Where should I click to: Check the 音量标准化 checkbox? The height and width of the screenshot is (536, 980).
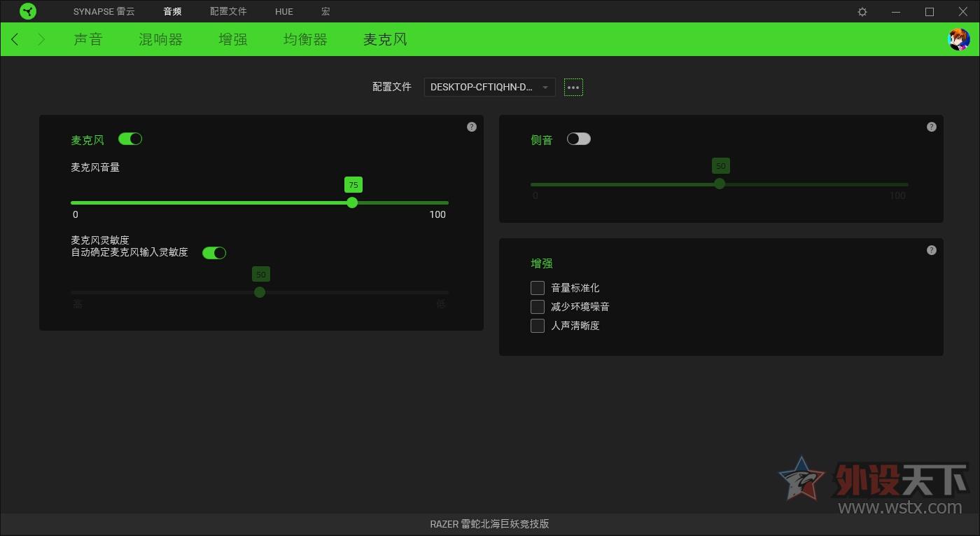click(x=538, y=288)
